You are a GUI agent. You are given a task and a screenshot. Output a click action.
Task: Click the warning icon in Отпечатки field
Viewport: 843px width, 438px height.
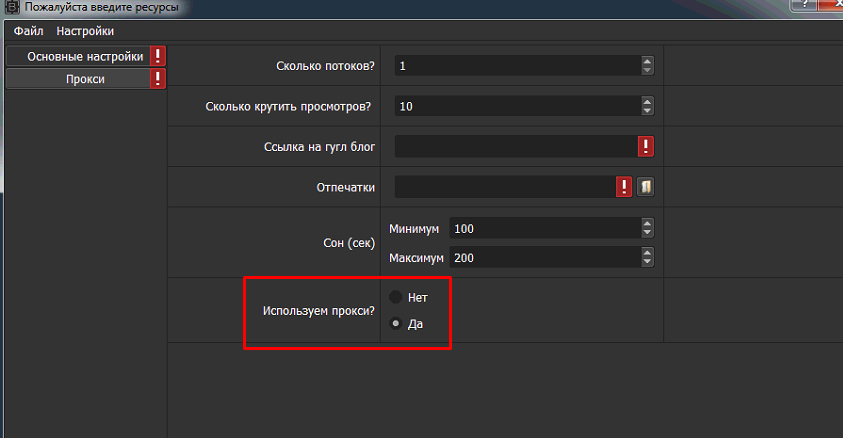[x=625, y=187]
